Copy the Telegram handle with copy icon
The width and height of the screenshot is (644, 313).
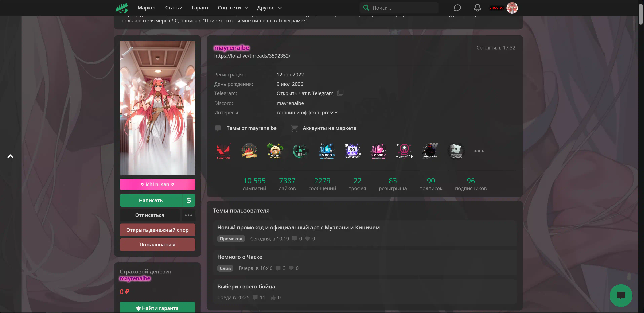[x=340, y=93]
